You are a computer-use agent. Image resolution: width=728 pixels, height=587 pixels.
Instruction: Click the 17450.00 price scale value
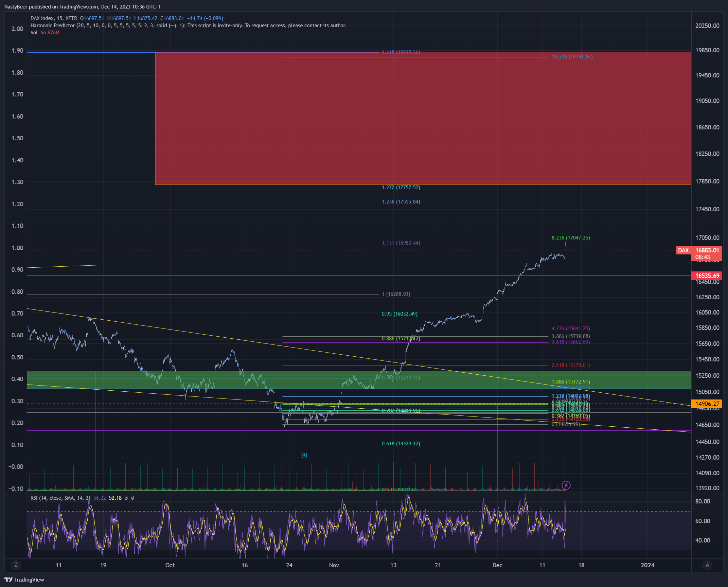point(707,209)
